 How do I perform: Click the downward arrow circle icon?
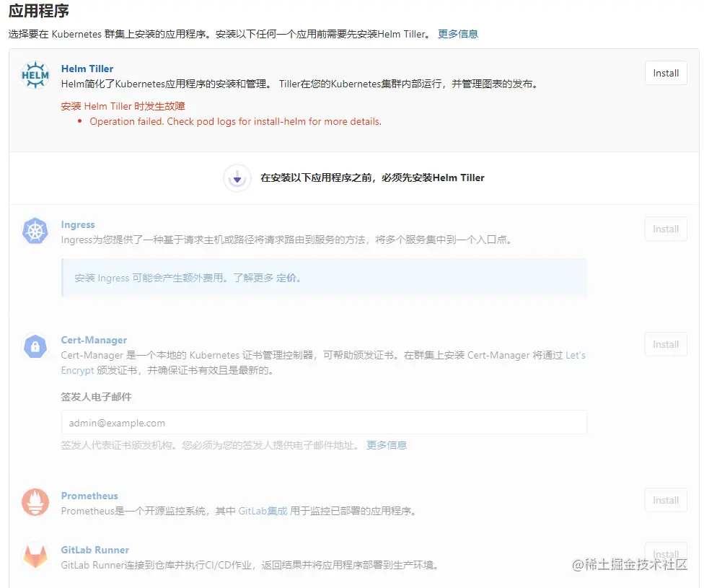coord(237,178)
